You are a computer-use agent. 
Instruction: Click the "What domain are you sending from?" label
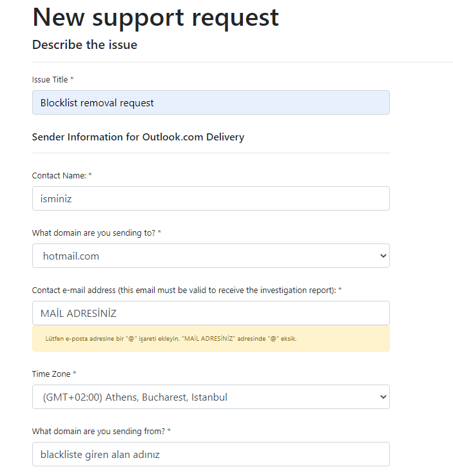point(99,432)
